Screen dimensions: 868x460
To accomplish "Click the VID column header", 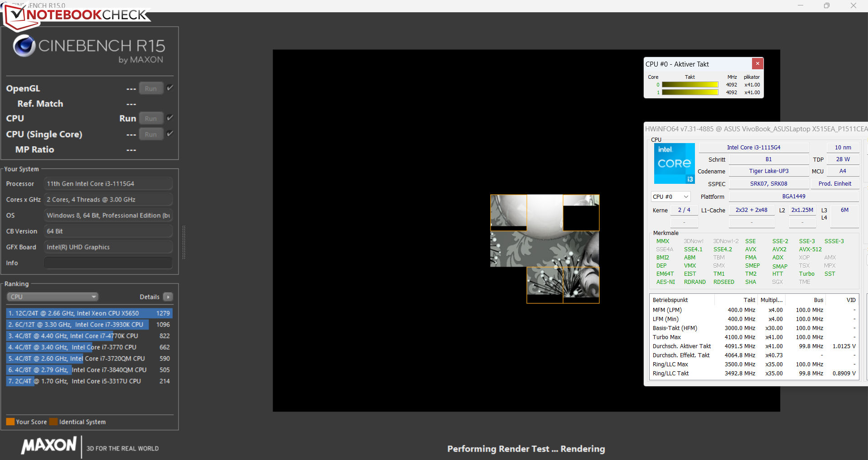I will pyautogui.click(x=842, y=300).
